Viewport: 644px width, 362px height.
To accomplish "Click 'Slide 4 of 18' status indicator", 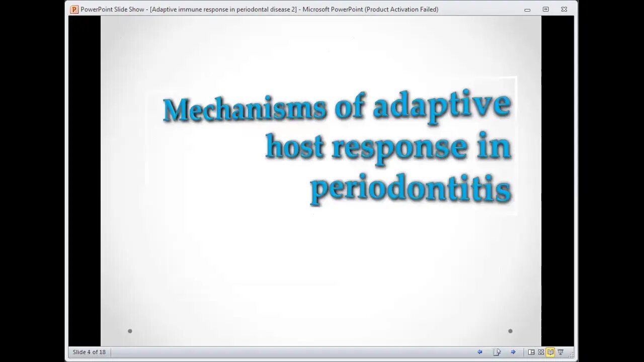I will [89, 352].
